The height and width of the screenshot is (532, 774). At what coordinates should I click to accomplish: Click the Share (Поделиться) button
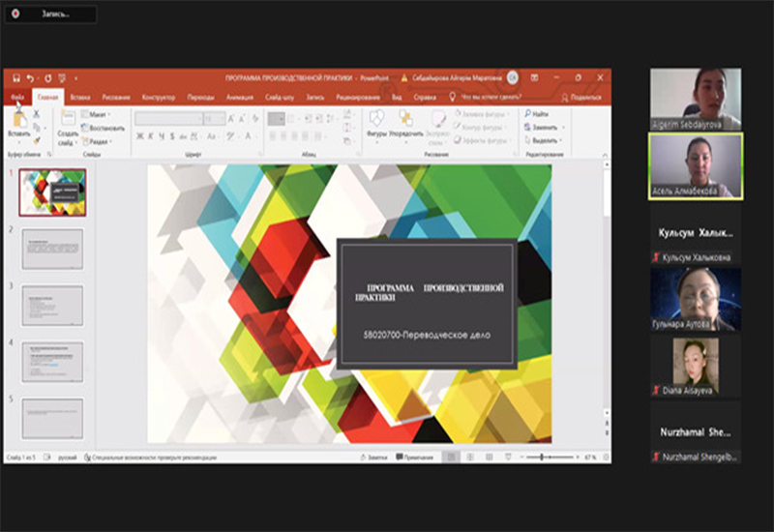[582, 97]
